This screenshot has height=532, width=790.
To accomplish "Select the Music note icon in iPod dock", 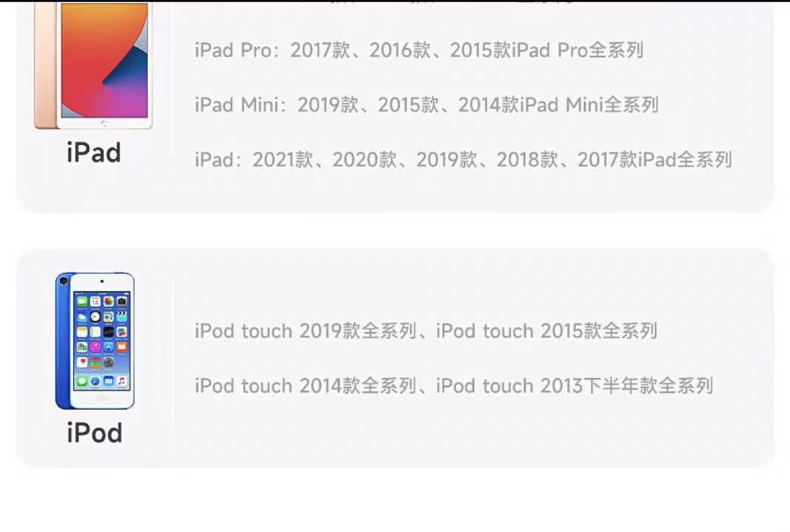I will (x=122, y=381).
